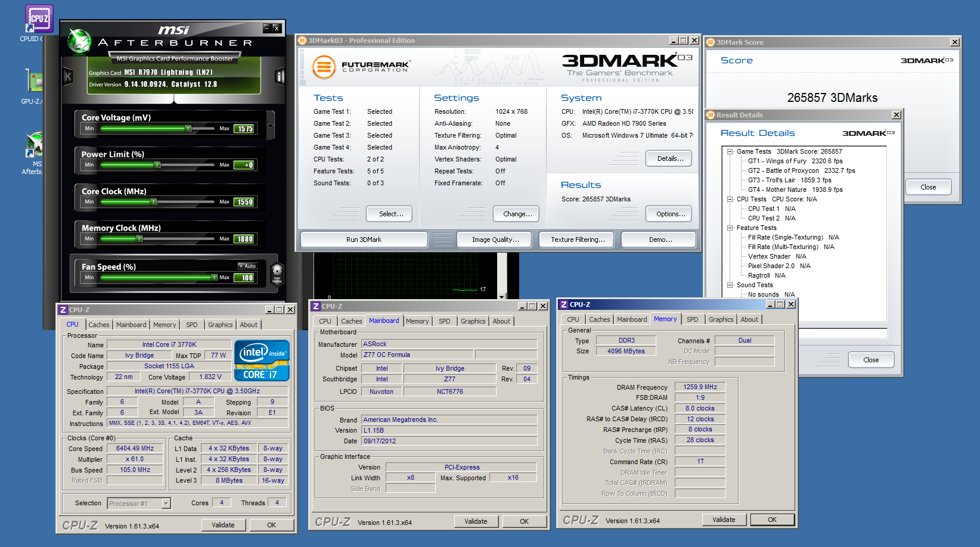Collapse the Feature Tests tree node
The height and width of the screenshot is (547, 980).
tap(730, 228)
